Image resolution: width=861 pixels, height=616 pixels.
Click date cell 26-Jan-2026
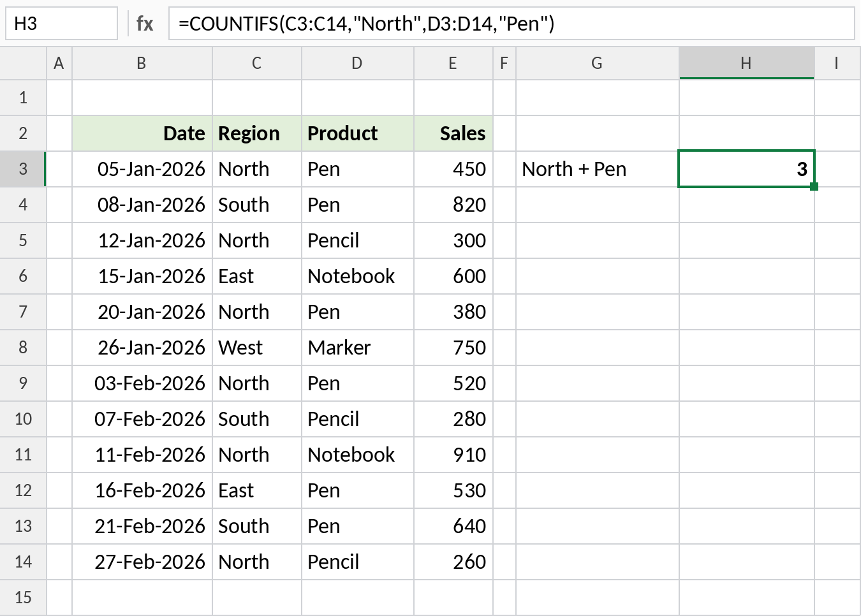(142, 348)
